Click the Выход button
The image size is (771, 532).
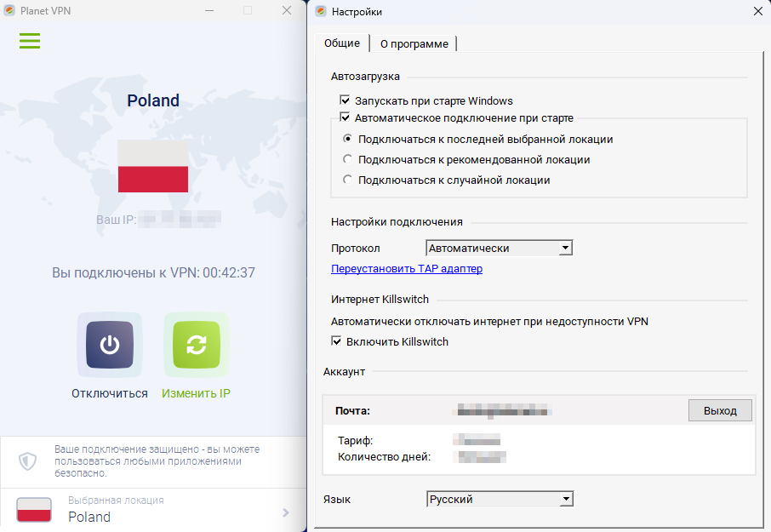720,410
